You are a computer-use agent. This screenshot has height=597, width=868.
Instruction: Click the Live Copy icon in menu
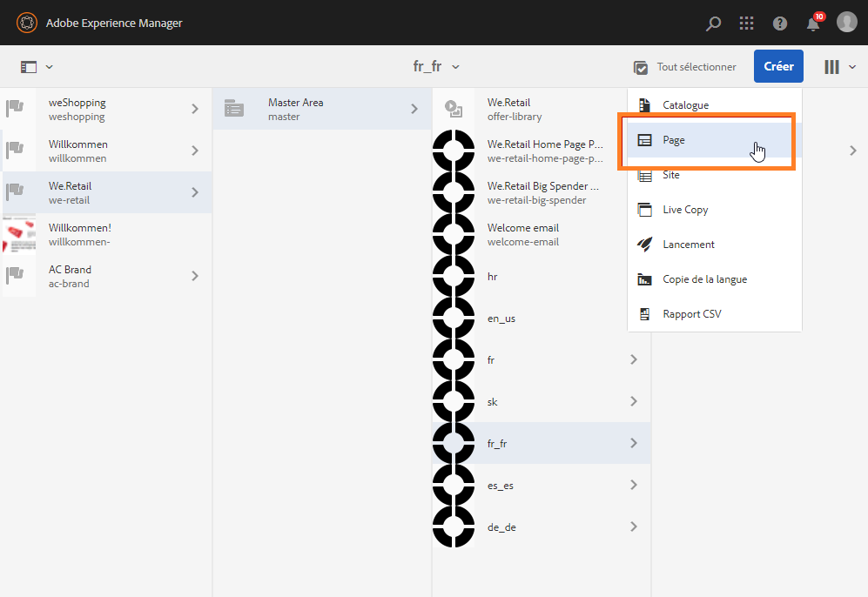pyautogui.click(x=644, y=210)
